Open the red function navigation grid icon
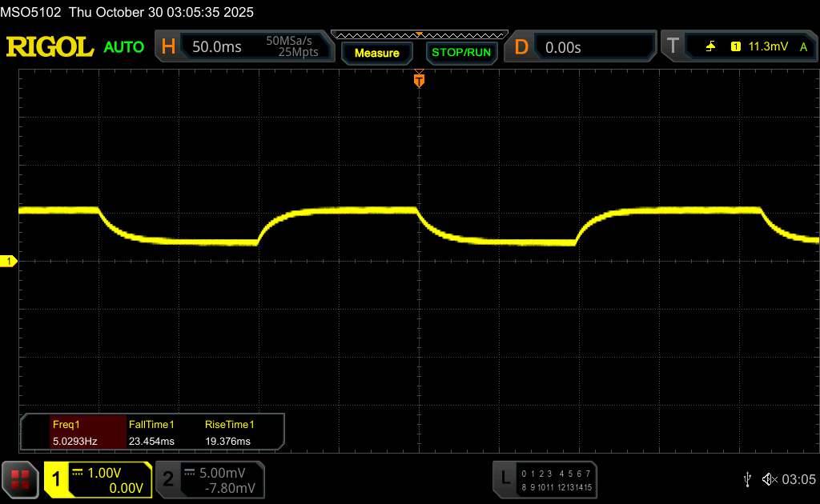This screenshot has height=504, width=820. (x=20, y=479)
